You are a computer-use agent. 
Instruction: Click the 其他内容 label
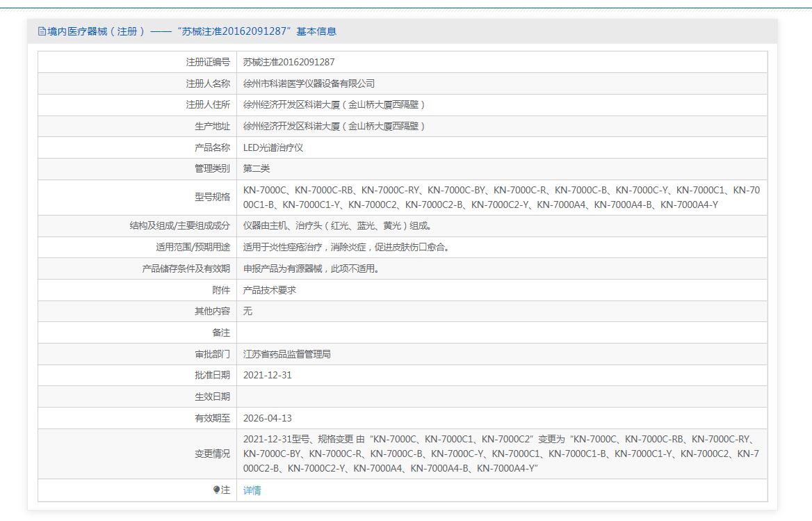(212, 311)
